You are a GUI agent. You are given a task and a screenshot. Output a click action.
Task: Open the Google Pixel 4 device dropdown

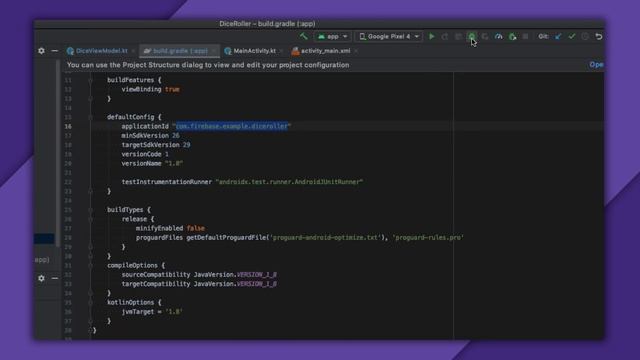tap(389, 36)
